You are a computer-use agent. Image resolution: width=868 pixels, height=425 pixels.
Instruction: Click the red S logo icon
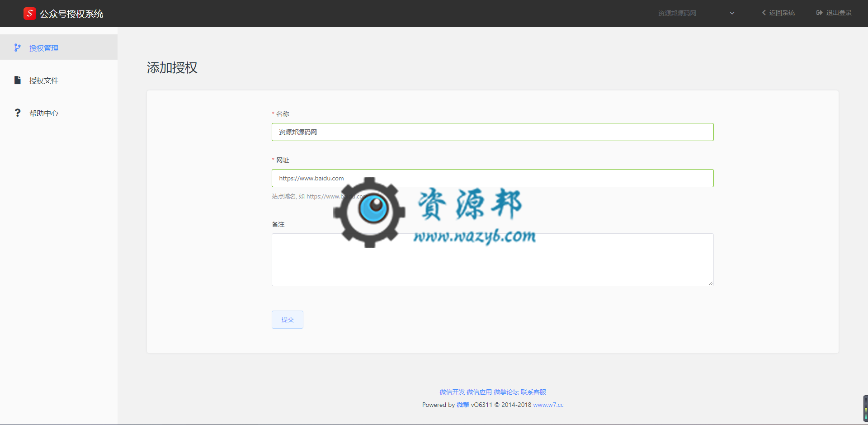pos(29,14)
